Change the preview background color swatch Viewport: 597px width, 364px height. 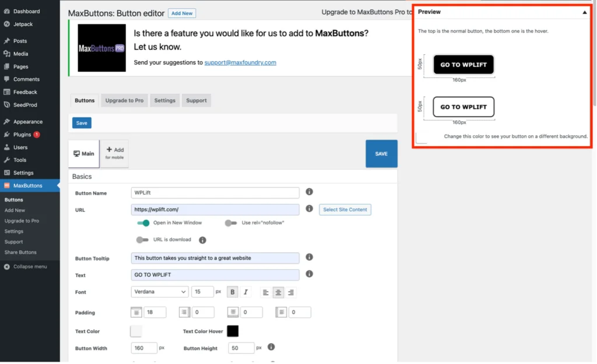(x=422, y=137)
